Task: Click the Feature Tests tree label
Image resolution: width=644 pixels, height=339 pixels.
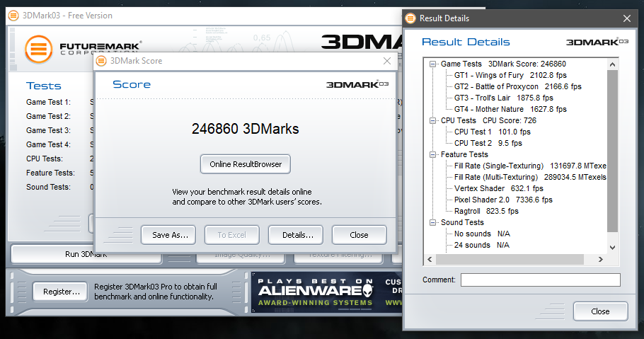Action: [x=464, y=154]
